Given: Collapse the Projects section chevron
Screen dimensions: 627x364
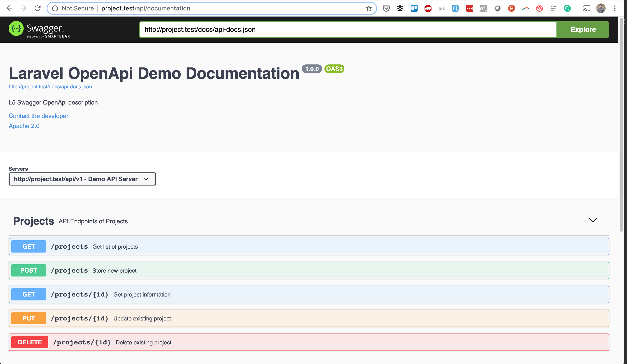Looking at the screenshot, I should tap(593, 220).
